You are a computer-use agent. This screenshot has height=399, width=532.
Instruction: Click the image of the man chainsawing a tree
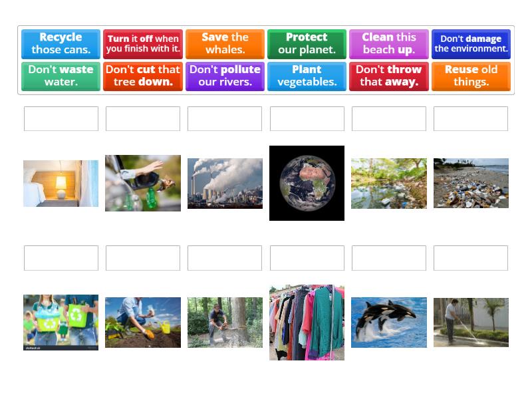pos(225,322)
